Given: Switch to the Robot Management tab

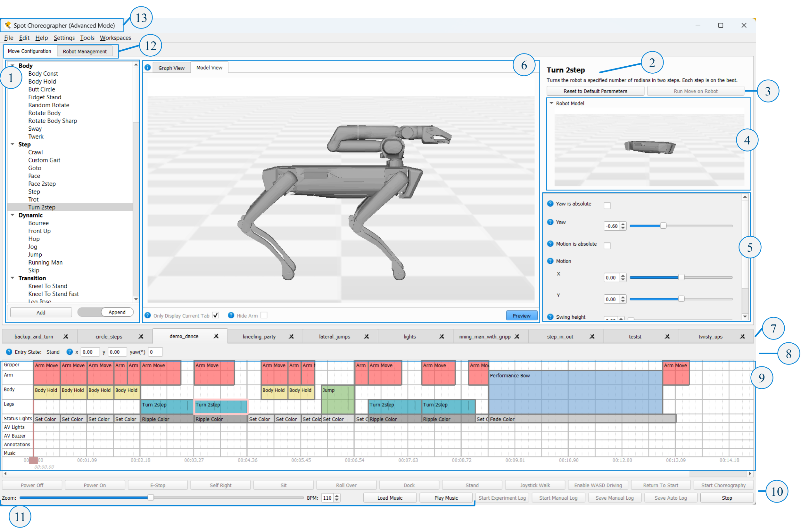Looking at the screenshot, I should 85,51.
